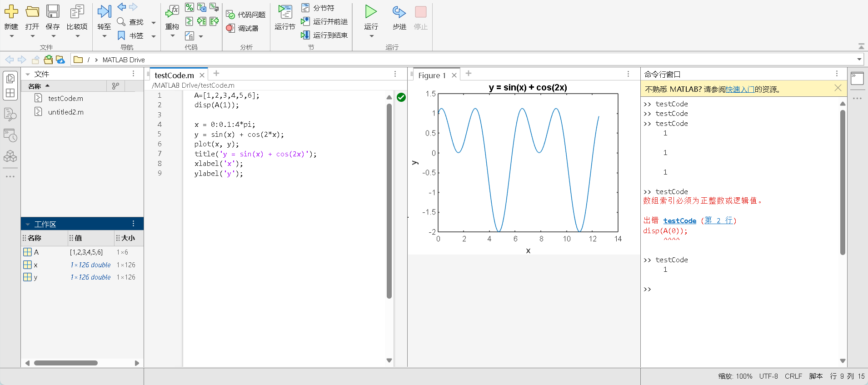Click the smart indent icon
868x385 pixels.
coord(190,21)
